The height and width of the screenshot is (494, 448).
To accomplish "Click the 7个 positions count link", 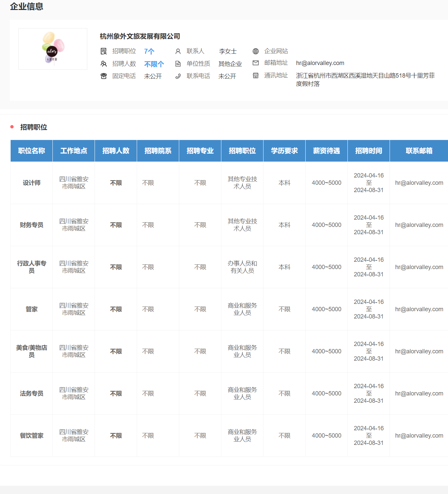I will (x=149, y=51).
